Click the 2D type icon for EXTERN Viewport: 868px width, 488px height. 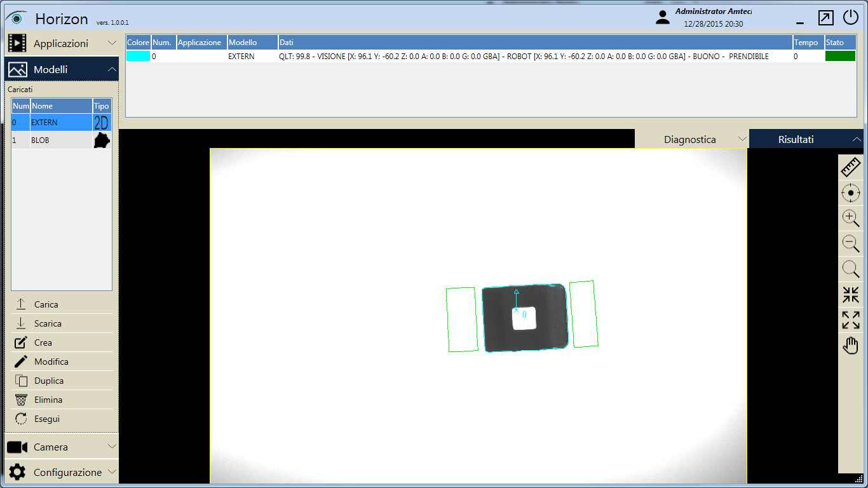tap(102, 123)
